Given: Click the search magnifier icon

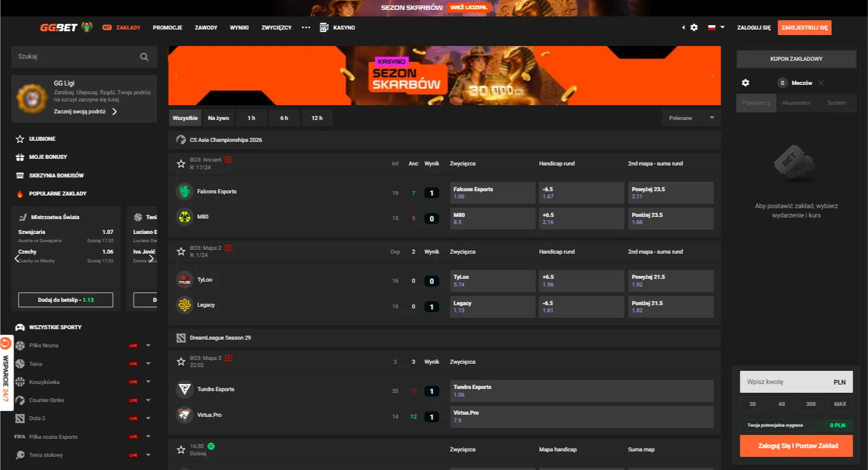Looking at the screenshot, I should (x=144, y=56).
